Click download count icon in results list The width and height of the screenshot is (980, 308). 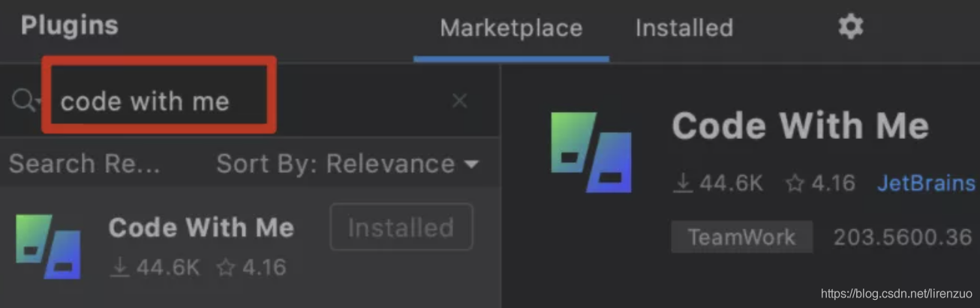119,267
